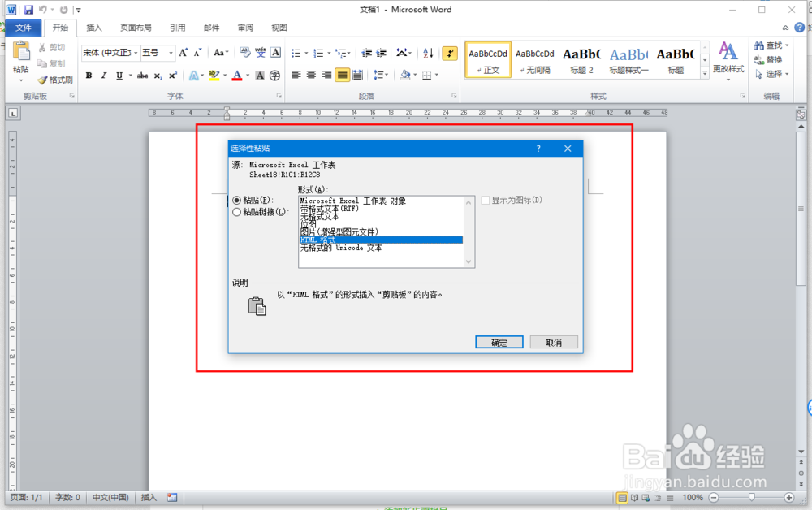Click the Copy (复制) button
Screen dimensions: 812x510
tap(51, 63)
